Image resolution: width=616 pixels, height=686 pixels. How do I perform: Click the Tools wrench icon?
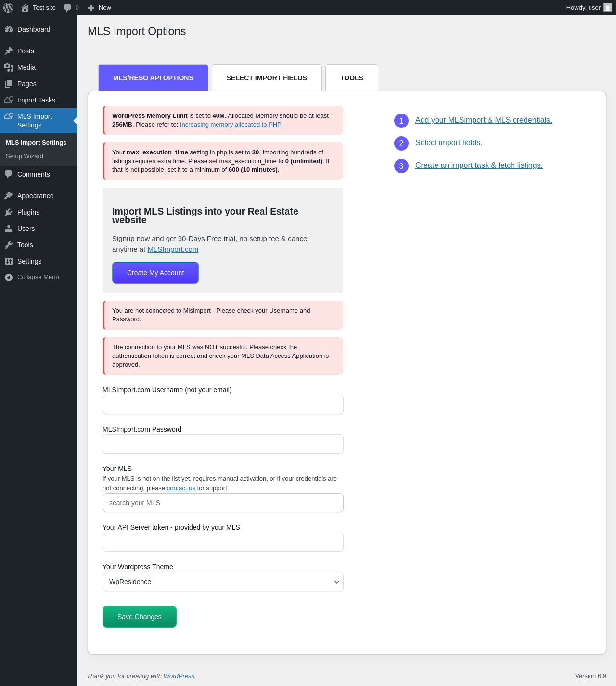click(x=9, y=245)
